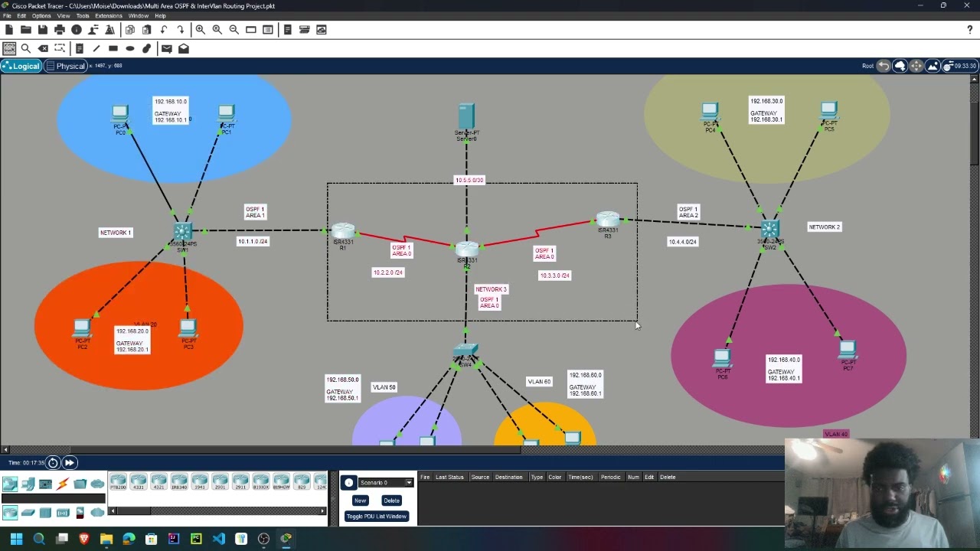Viewport: 980px width, 551px height.
Task: Set the tiled background image icon
Action: coord(933,66)
